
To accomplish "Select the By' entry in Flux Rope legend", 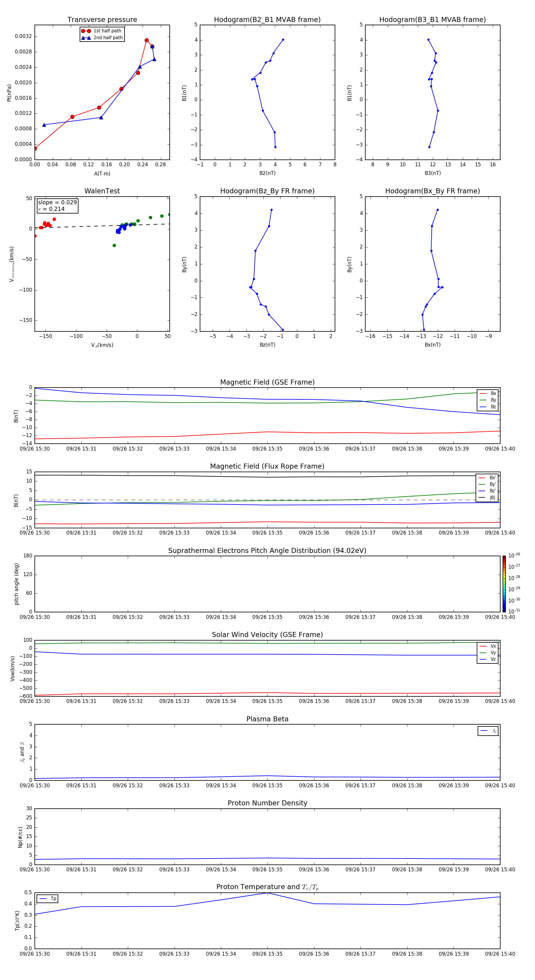I will [487, 484].
